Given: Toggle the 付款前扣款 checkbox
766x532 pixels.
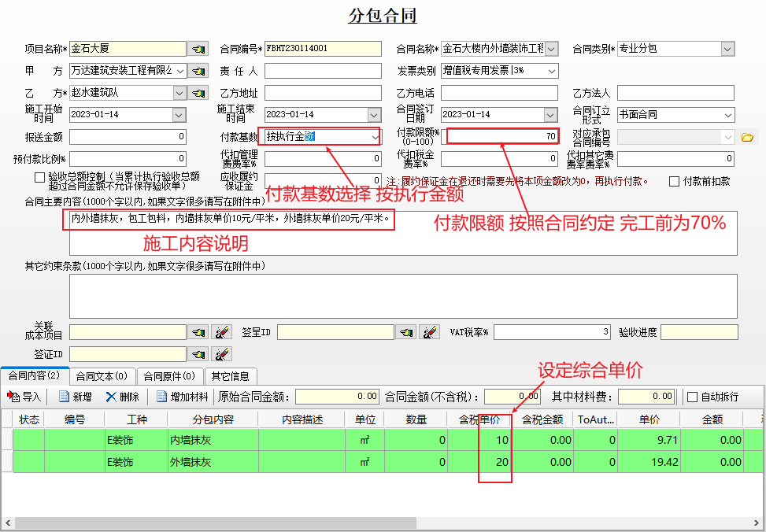Looking at the screenshot, I should tap(674, 181).
